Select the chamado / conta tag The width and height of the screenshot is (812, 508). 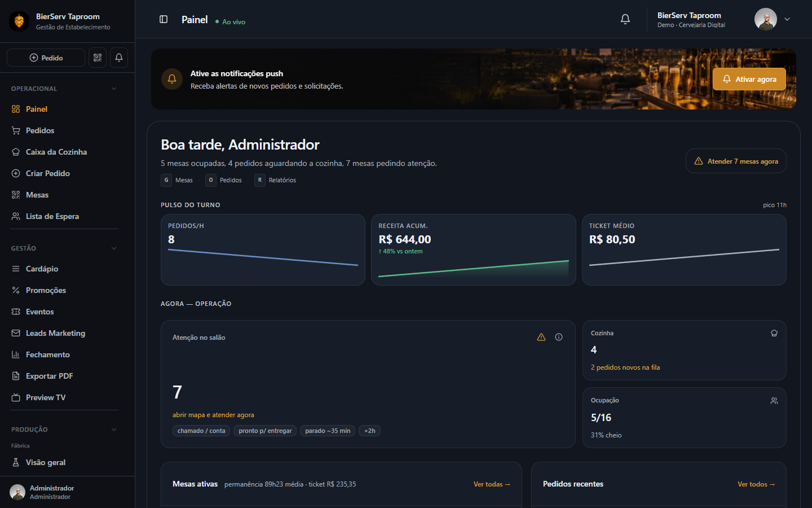point(201,431)
